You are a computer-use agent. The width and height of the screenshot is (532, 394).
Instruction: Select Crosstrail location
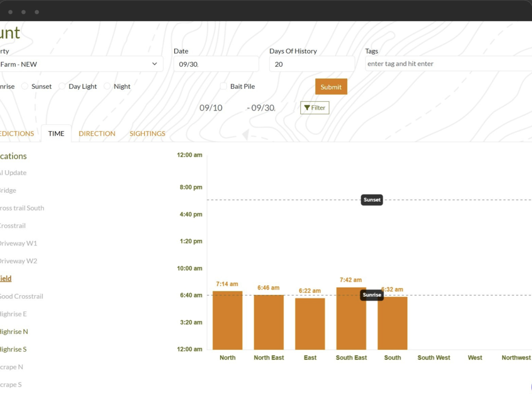coord(13,226)
